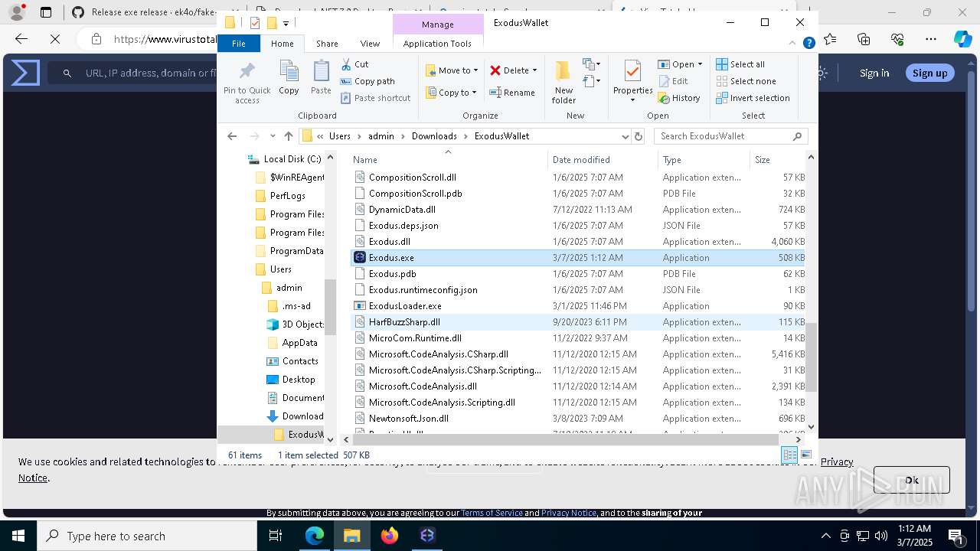Sort files by the Size column
Image resolution: width=980 pixels, height=551 pixels.
(777, 159)
